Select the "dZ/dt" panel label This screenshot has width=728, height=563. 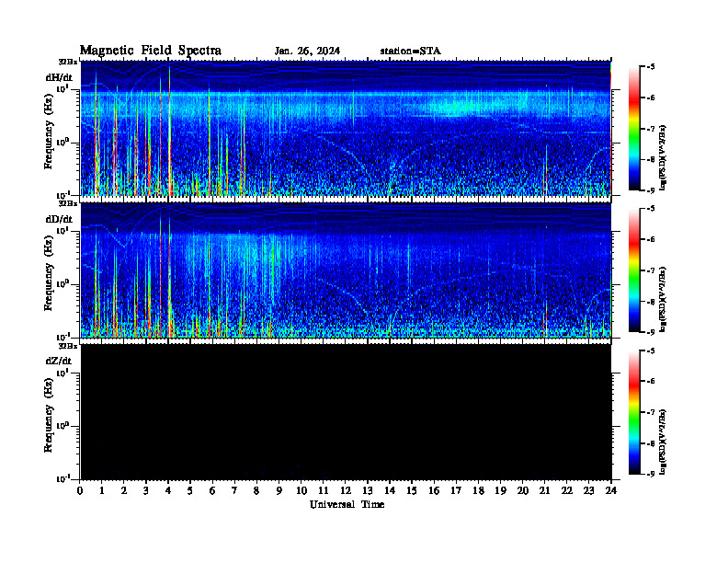coord(59,361)
